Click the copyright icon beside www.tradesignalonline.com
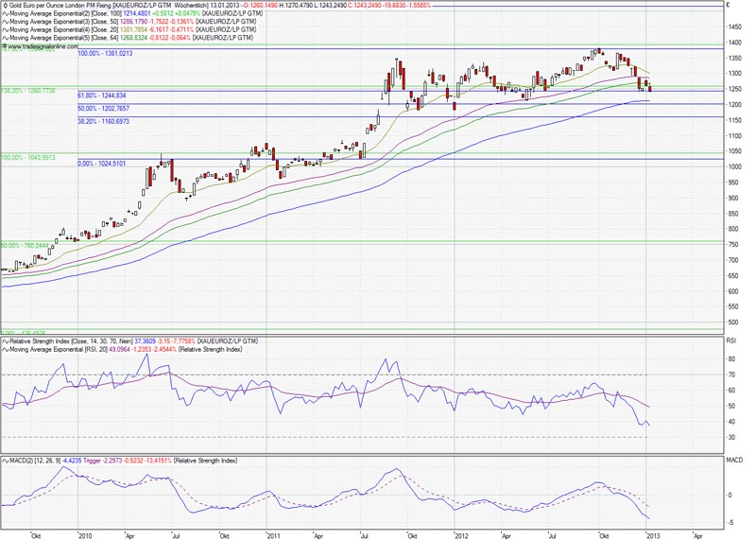The width and height of the screenshot is (756, 540). click(5, 46)
